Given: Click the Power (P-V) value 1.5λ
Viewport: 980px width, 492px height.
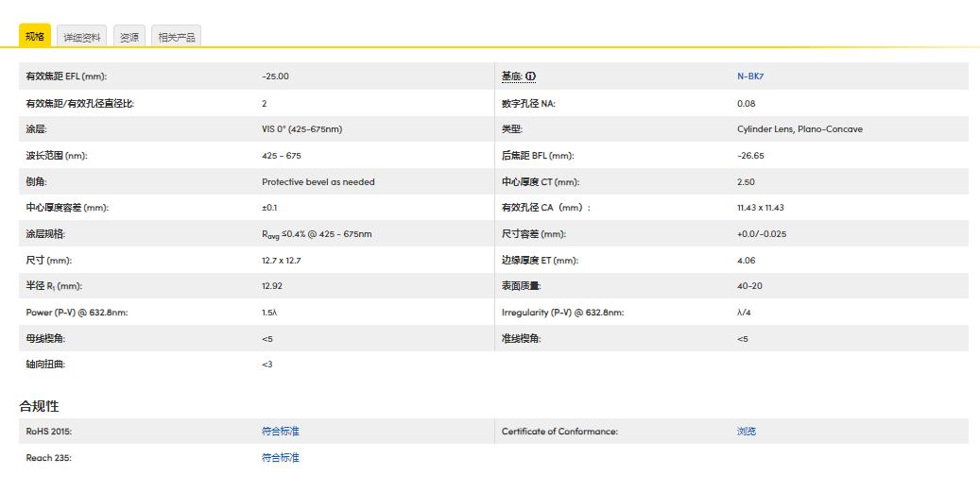Looking at the screenshot, I should (x=269, y=313).
